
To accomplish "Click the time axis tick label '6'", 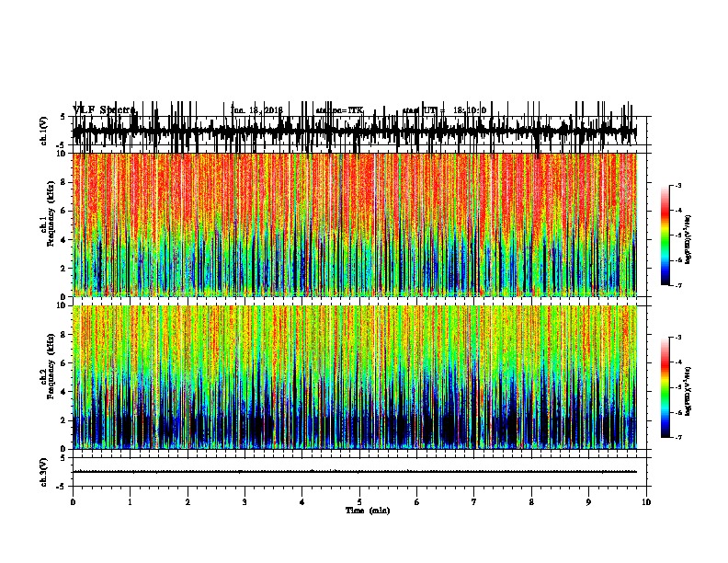I will pyautogui.click(x=417, y=502).
